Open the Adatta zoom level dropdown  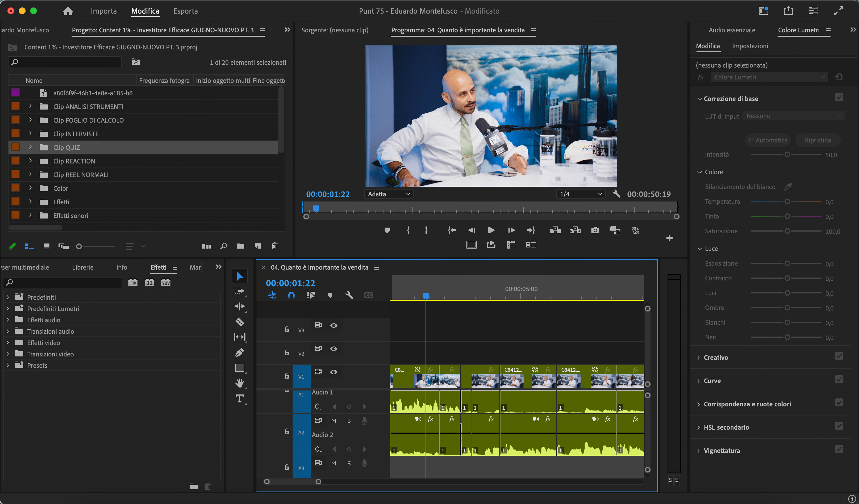[x=389, y=194]
